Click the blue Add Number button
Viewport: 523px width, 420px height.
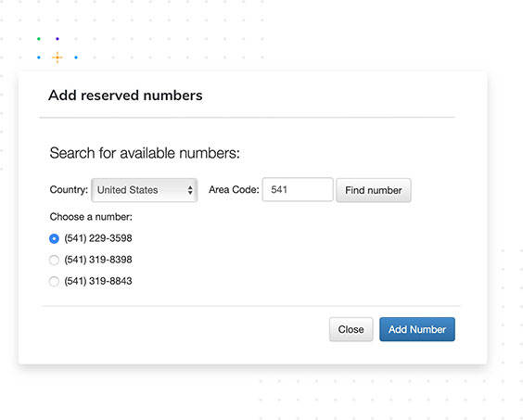click(x=417, y=329)
